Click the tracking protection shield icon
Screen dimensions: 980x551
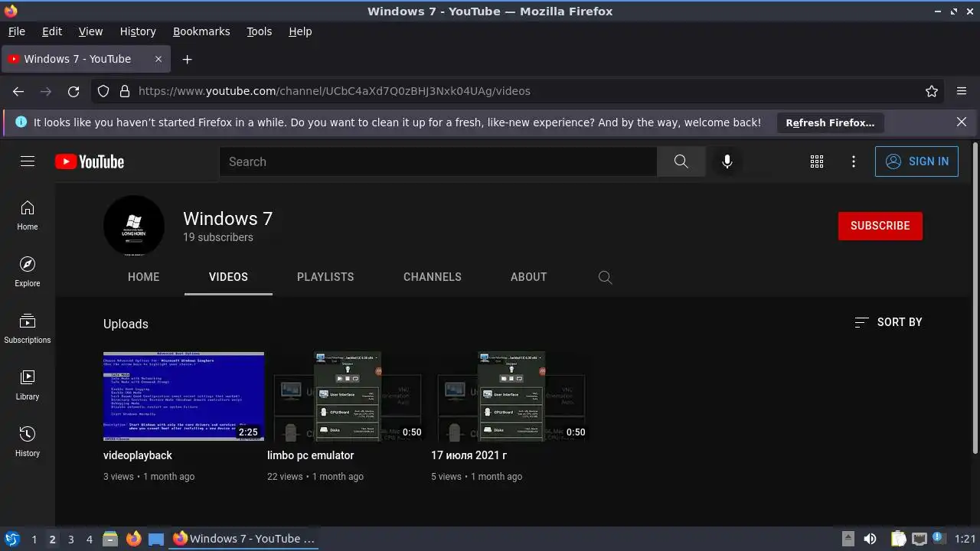tap(103, 91)
